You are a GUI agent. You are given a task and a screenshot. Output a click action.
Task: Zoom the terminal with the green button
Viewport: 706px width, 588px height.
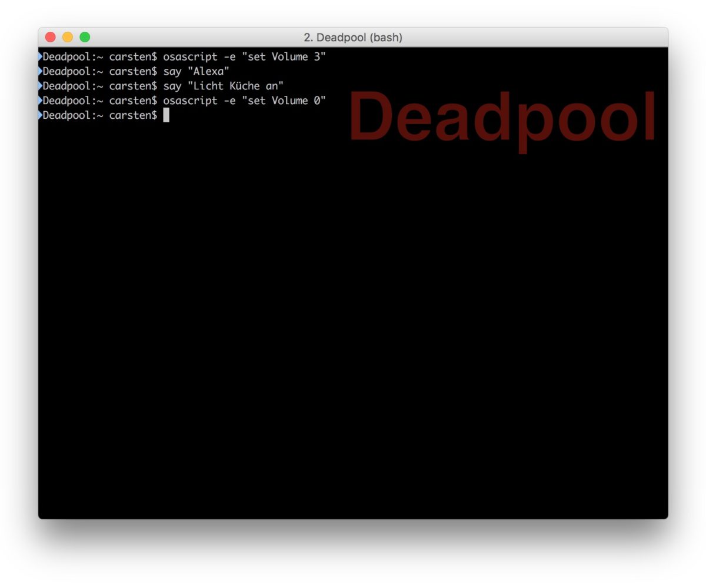[85, 37]
